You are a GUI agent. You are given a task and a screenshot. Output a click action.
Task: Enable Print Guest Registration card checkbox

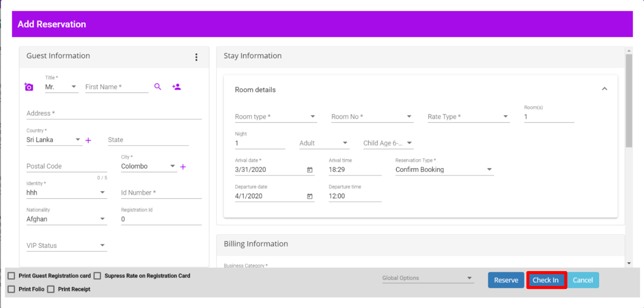[x=12, y=276]
